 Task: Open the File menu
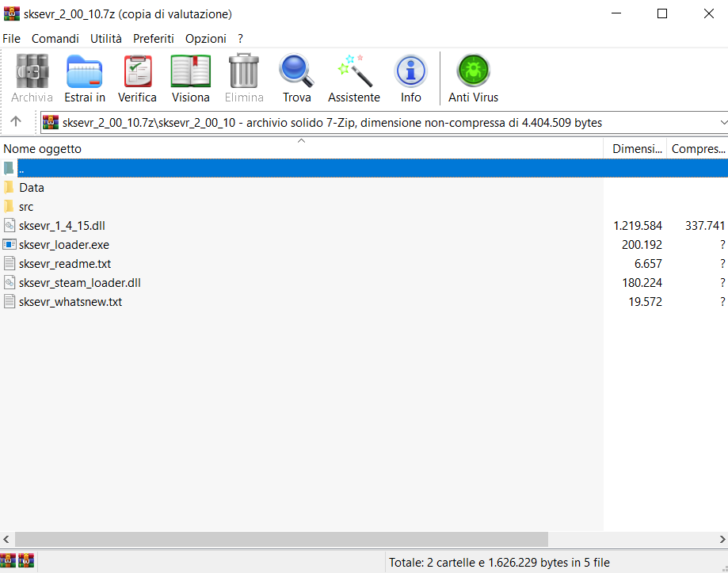tap(12, 39)
